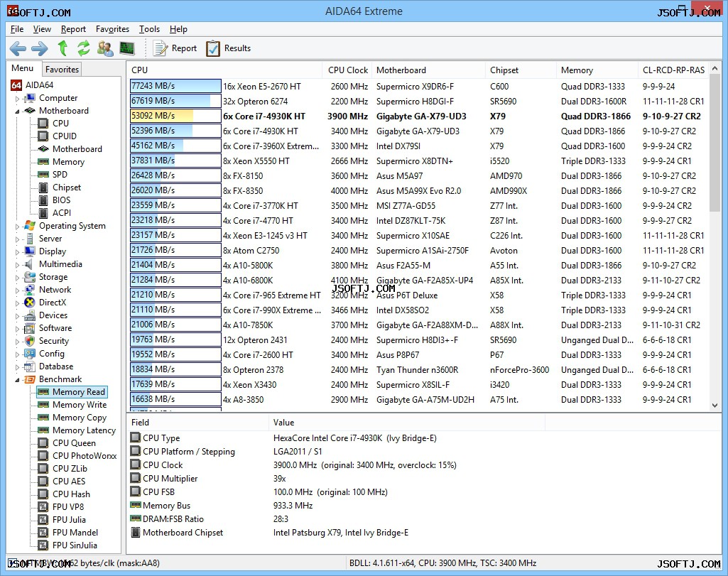Sort by CL-RCD-RP-RAS column header
This screenshot has width=728, height=576.
(673, 70)
